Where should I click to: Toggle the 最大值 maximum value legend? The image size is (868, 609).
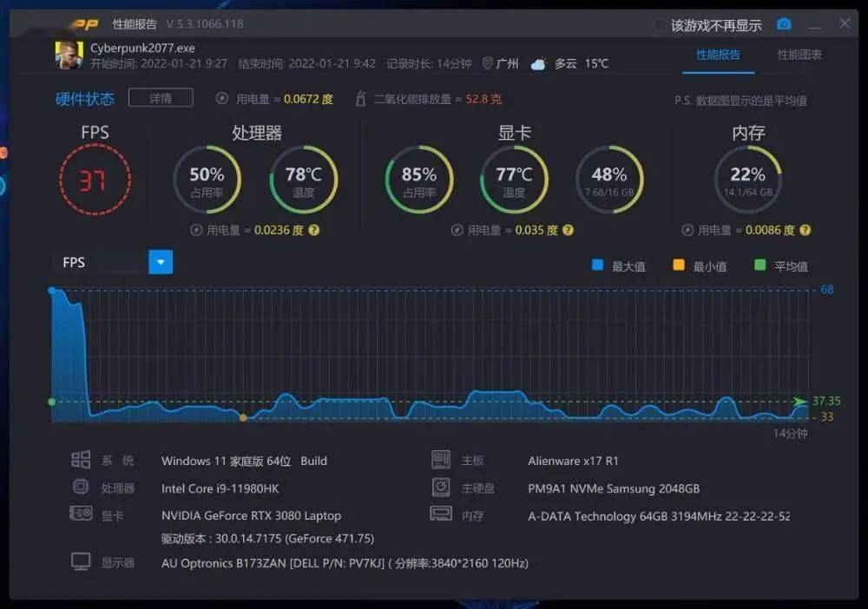(612, 265)
